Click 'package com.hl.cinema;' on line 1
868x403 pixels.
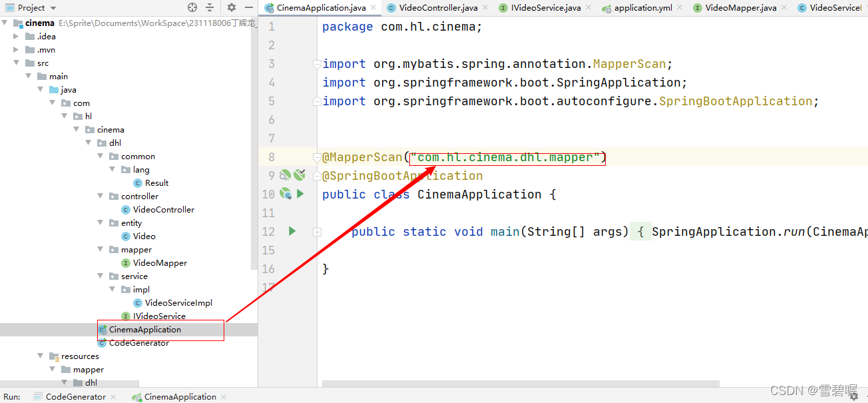tap(402, 27)
